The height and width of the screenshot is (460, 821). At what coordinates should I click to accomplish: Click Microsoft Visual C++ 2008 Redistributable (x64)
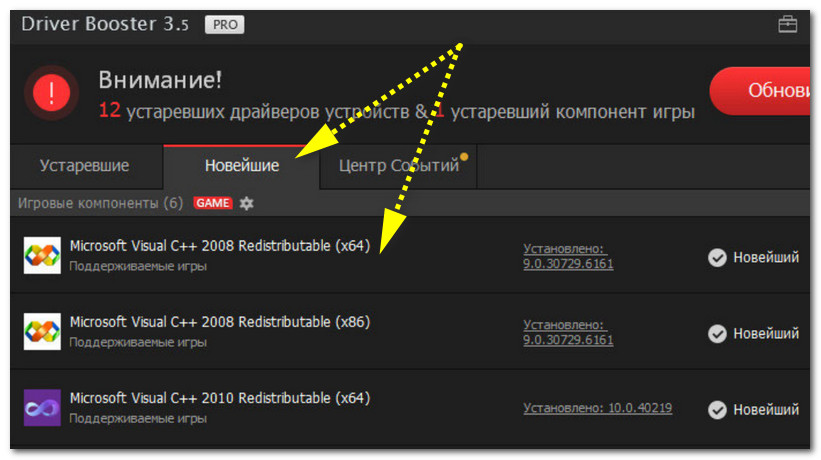click(220, 246)
